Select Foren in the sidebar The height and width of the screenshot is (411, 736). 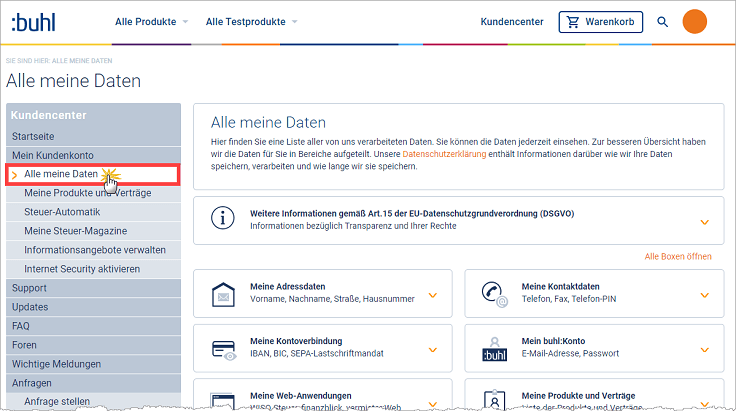click(93, 345)
